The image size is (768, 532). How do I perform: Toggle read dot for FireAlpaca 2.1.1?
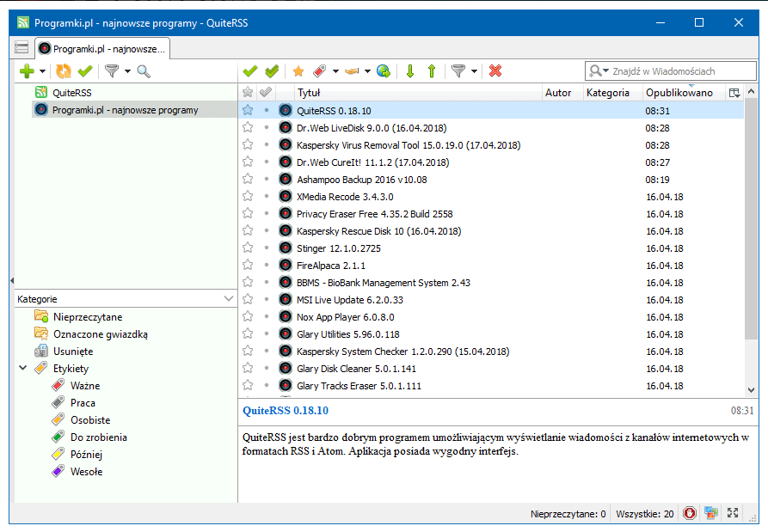pyautogui.click(x=267, y=265)
